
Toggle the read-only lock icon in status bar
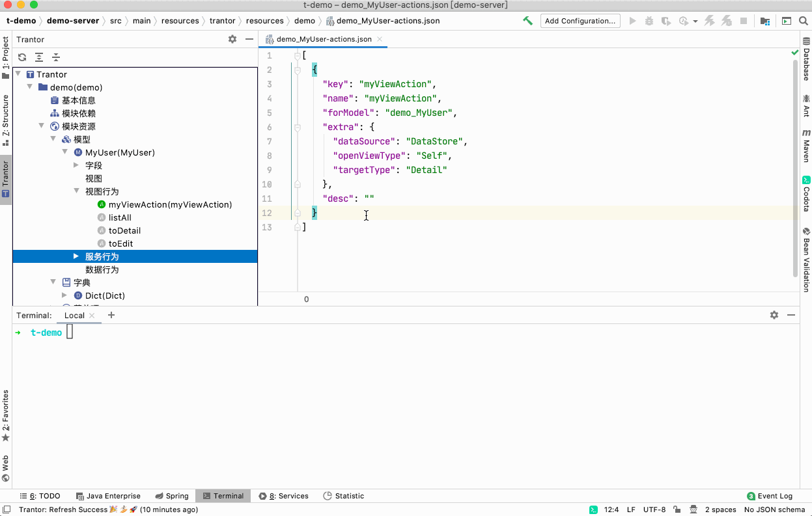pos(677,509)
